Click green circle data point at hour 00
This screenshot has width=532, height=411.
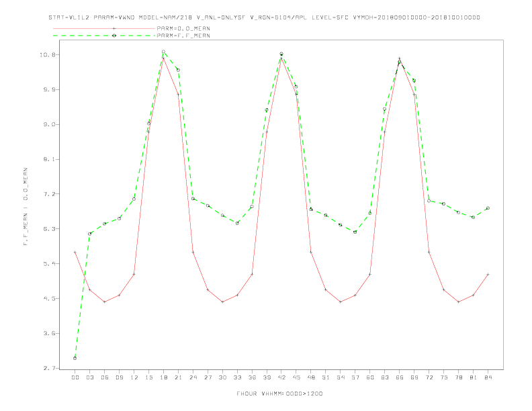[x=75, y=358]
